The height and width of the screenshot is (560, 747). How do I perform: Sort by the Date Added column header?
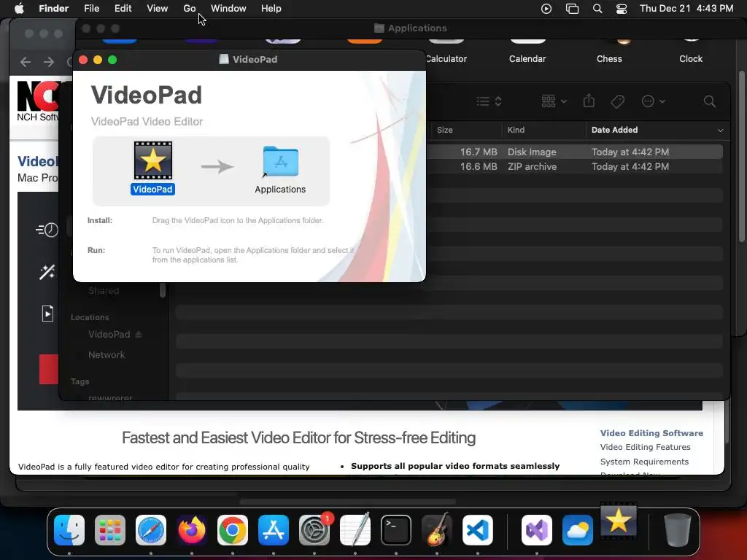(x=614, y=130)
